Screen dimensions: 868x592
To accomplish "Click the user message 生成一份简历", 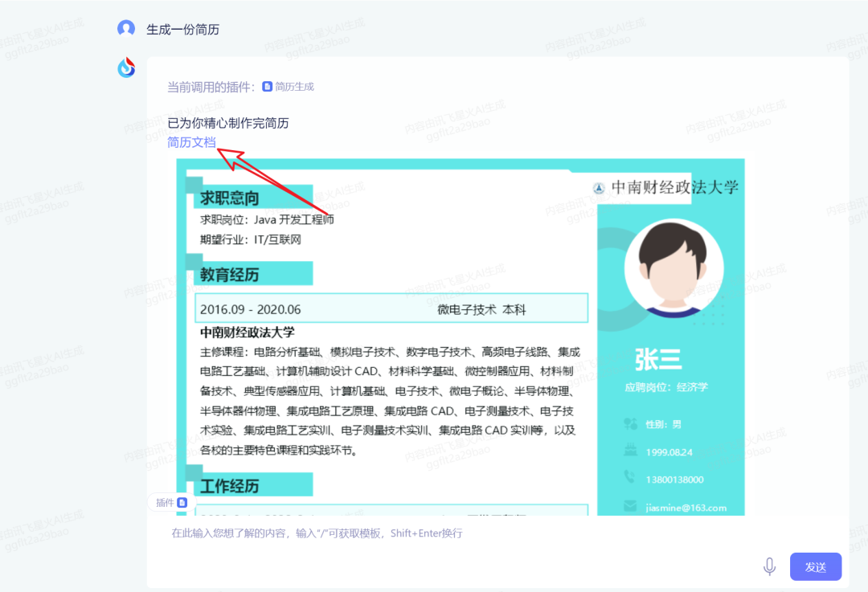I will pyautogui.click(x=182, y=30).
